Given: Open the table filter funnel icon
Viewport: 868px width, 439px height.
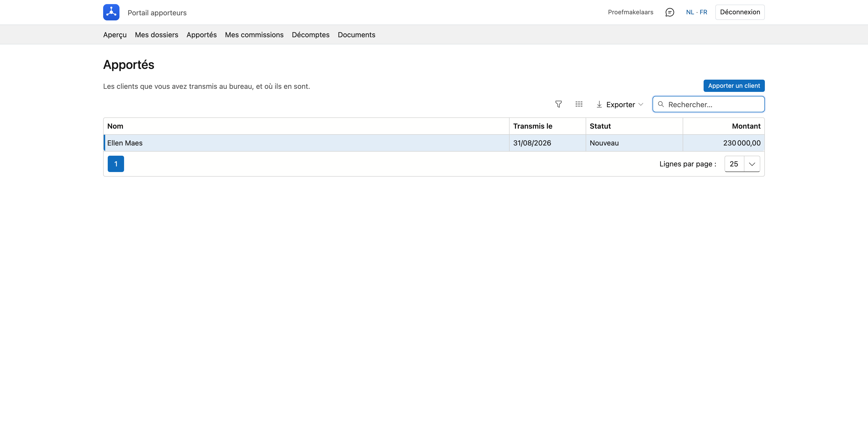Looking at the screenshot, I should [x=558, y=104].
